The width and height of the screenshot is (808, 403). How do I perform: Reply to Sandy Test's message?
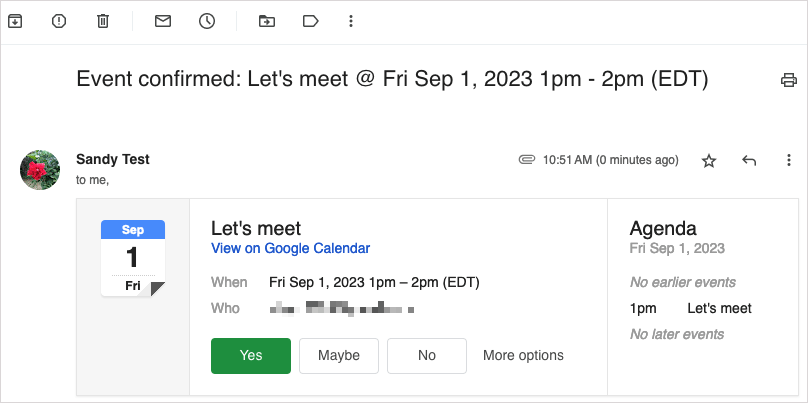pos(749,160)
